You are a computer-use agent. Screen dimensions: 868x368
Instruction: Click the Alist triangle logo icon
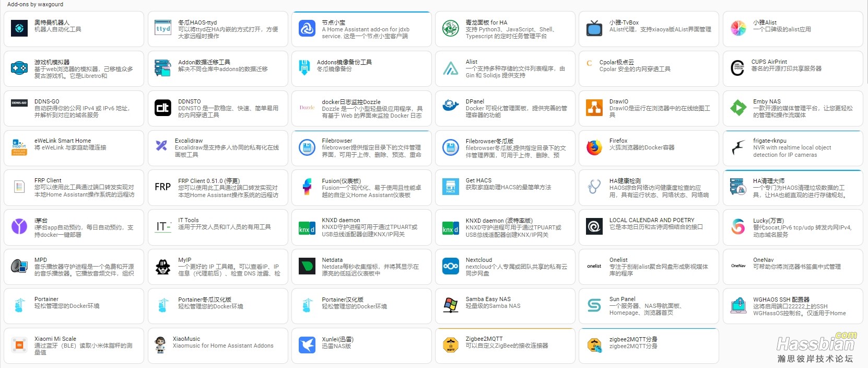pos(451,68)
